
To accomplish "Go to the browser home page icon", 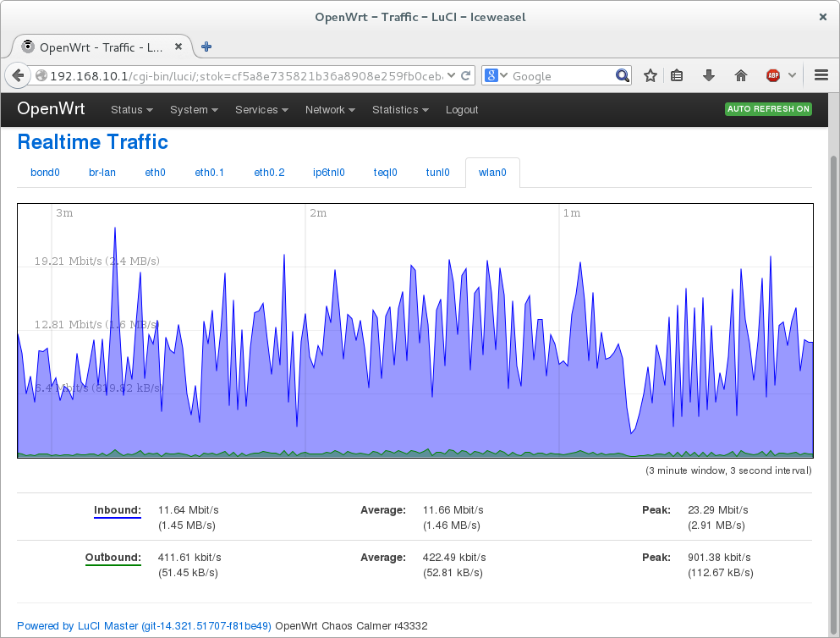I will (x=741, y=75).
